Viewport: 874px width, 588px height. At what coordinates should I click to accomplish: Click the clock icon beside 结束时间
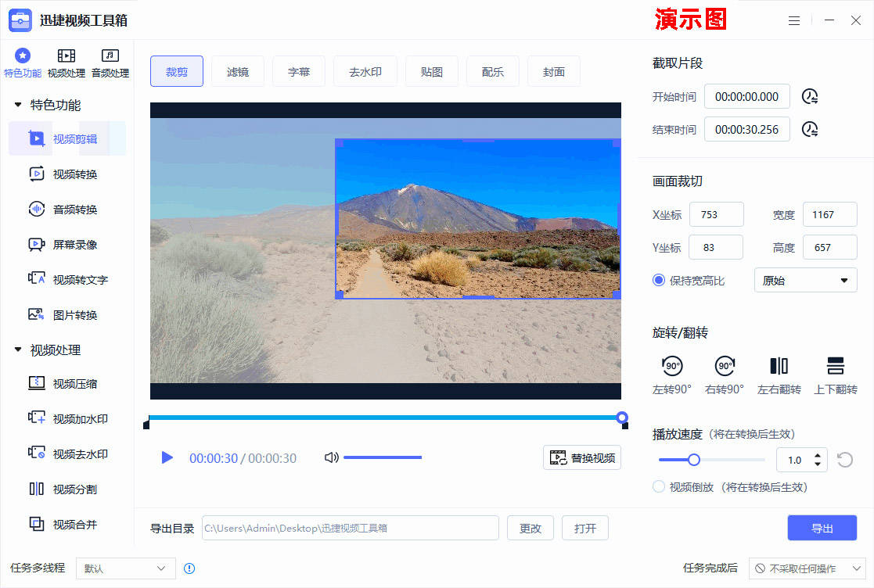tap(809, 129)
